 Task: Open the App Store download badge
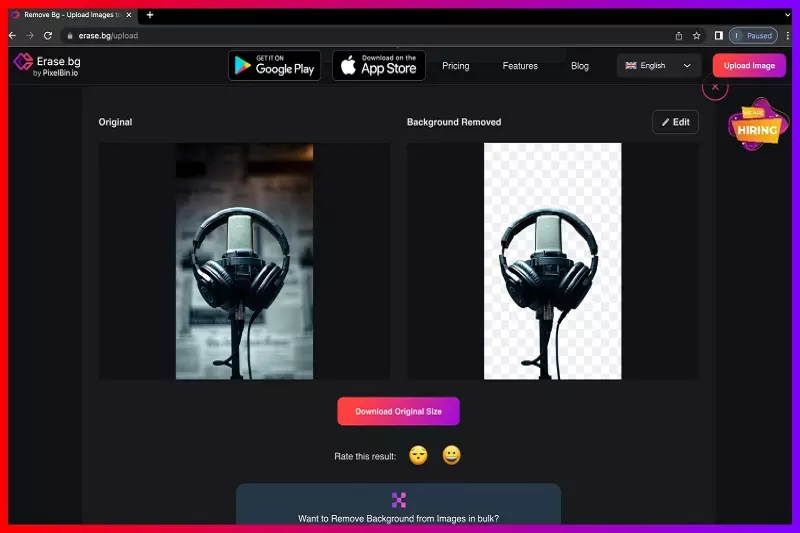(x=379, y=65)
